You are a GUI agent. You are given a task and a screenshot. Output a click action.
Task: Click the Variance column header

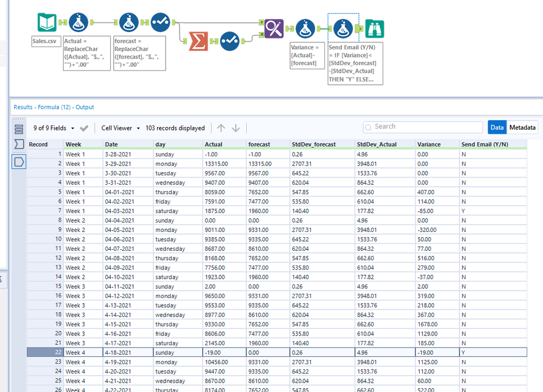click(437, 144)
